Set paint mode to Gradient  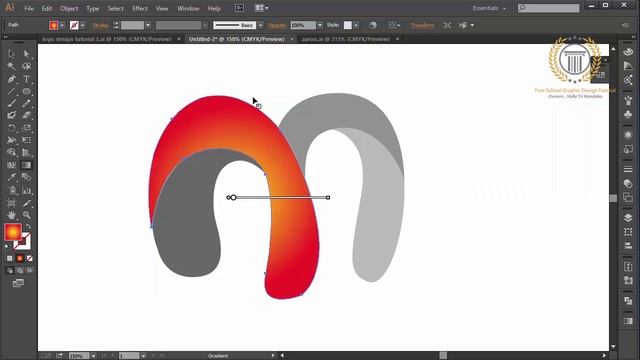tap(20, 258)
